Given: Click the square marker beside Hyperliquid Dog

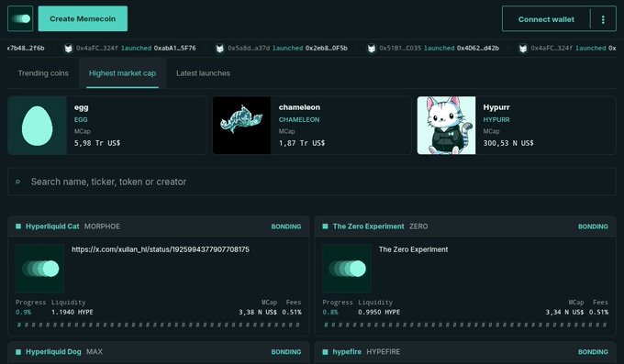Looking at the screenshot, I should (18, 352).
